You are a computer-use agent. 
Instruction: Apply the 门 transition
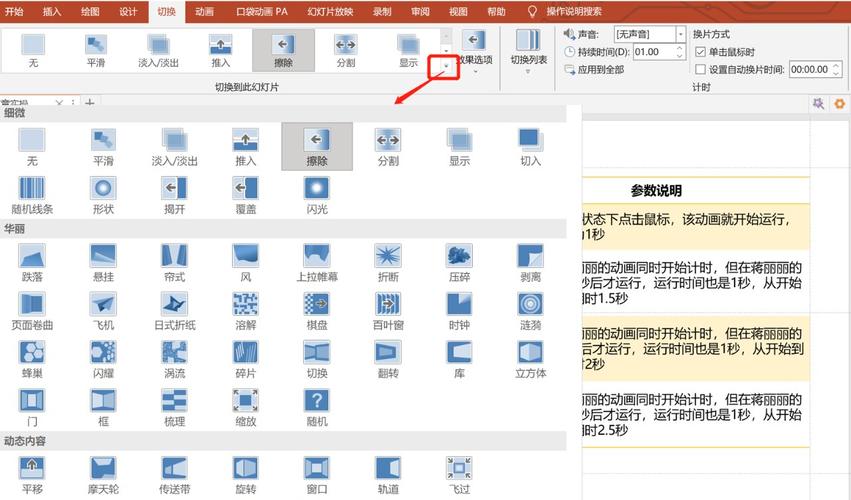32,408
